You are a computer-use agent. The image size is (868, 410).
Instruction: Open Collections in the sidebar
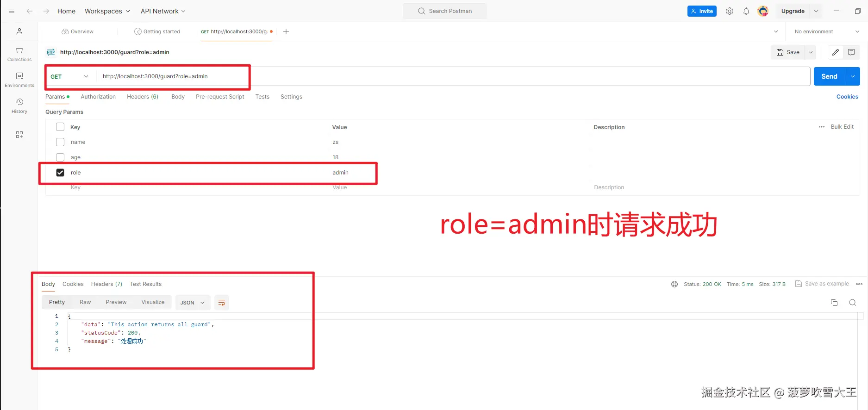click(19, 54)
